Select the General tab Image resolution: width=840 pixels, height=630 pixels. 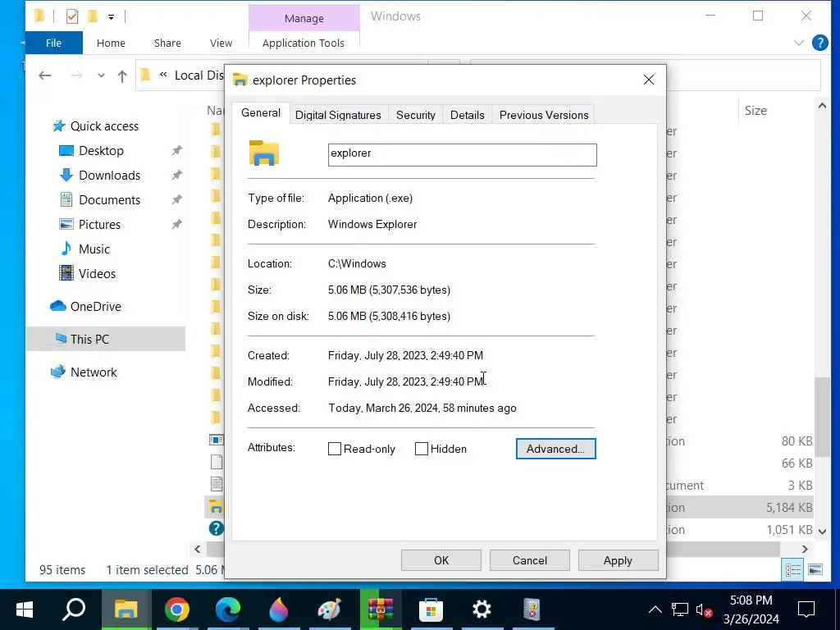coord(261,113)
